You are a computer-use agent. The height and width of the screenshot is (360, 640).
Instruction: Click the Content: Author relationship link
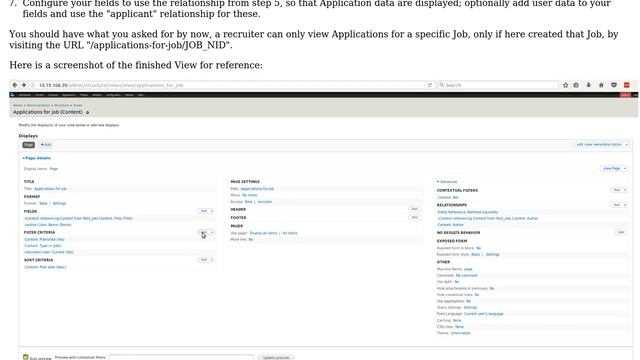point(450,224)
